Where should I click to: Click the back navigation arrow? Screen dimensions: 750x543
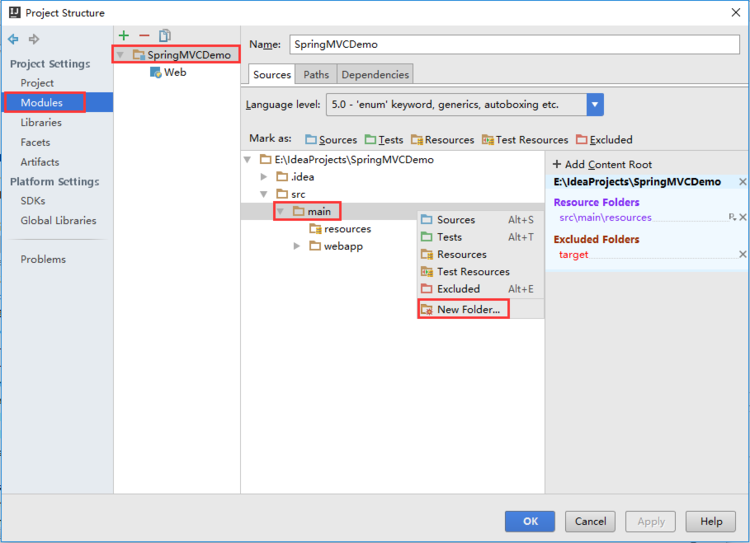click(13, 39)
